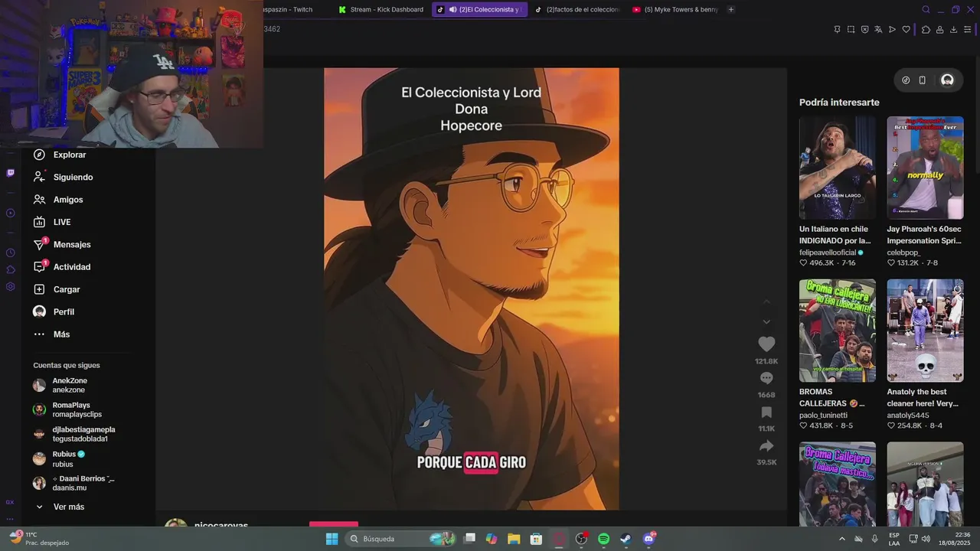Save video with the bookmark icon

tap(766, 412)
